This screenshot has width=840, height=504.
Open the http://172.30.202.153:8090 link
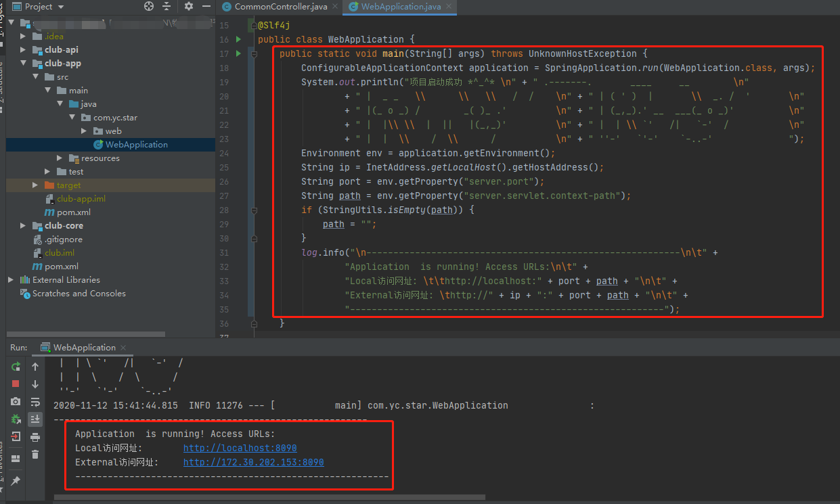253,462
